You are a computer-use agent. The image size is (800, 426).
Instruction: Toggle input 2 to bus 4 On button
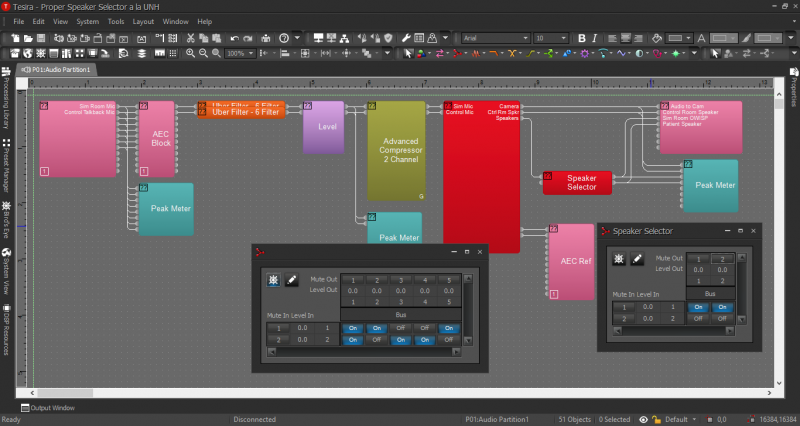[424, 340]
